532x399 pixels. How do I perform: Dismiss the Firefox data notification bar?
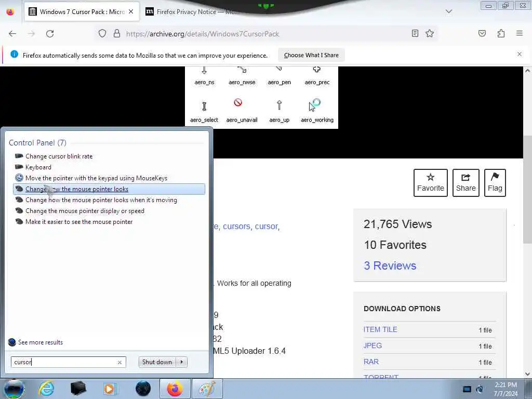[x=520, y=54]
